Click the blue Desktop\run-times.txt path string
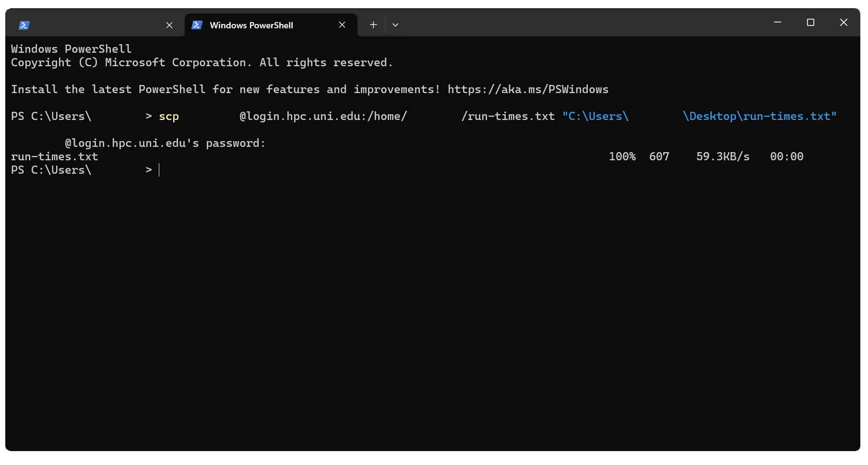 point(759,117)
